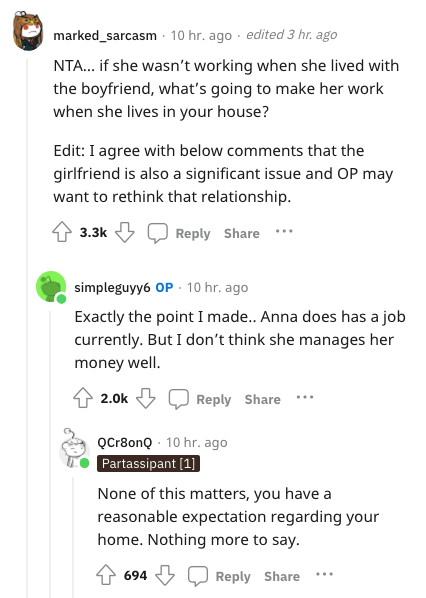Image resolution: width=426 pixels, height=598 pixels.
Task: Share simpleguyy6's reply
Action: click(x=262, y=399)
